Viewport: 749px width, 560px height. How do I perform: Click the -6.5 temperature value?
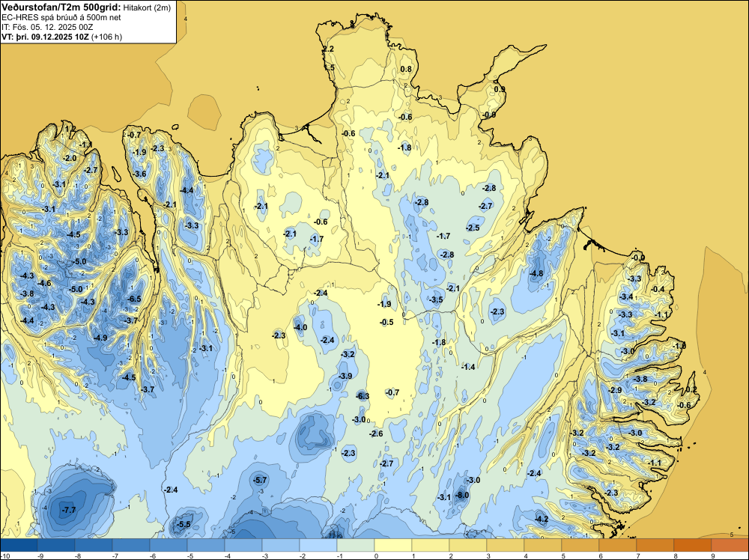point(135,299)
